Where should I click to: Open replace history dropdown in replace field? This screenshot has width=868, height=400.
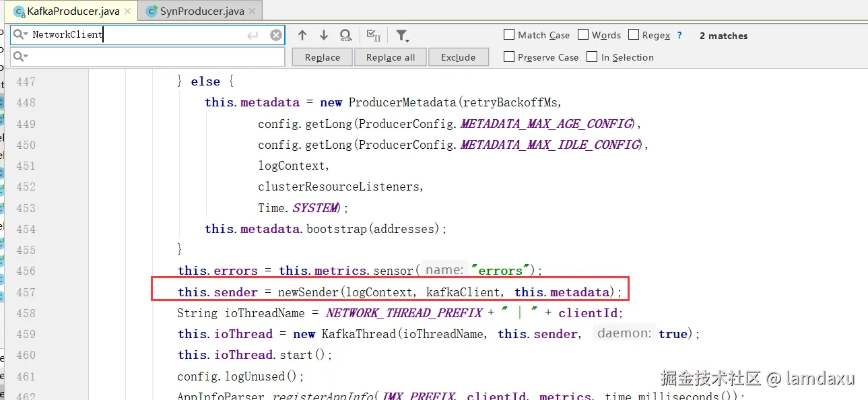20,57
